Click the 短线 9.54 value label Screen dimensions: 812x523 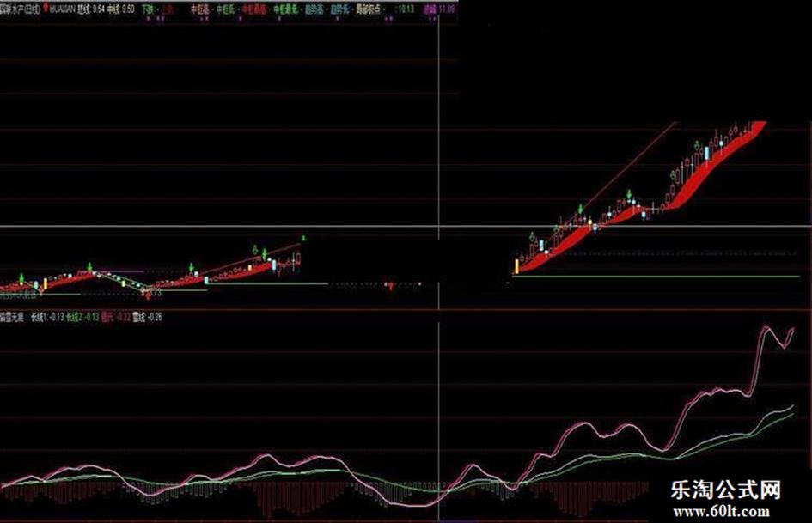point(92,9)
